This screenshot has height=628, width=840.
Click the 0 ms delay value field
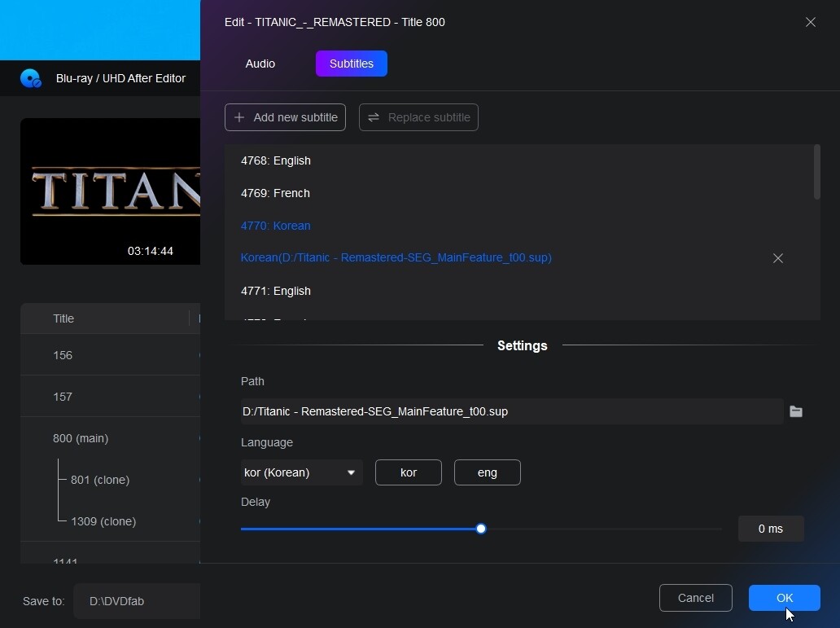coord(770,529)
